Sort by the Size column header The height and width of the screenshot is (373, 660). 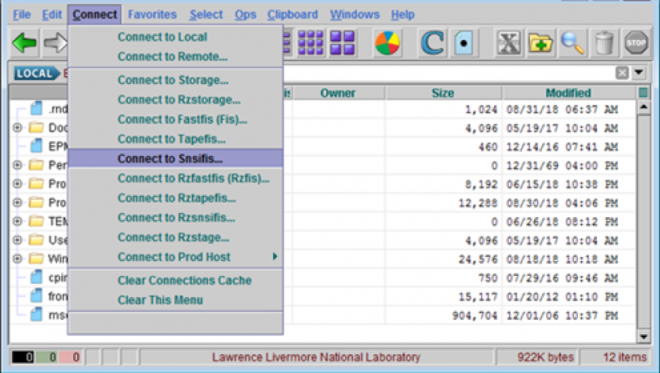[x=443, y=93]
